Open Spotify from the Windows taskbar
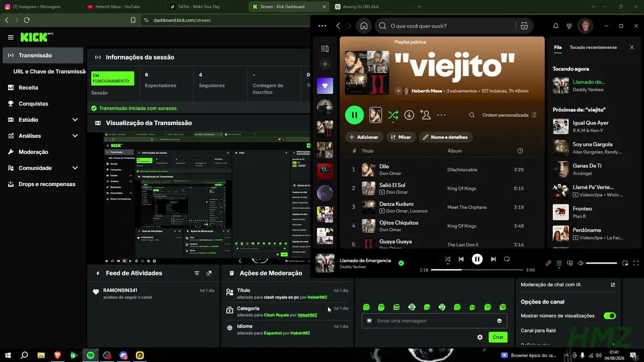 (x=91, y=355)
